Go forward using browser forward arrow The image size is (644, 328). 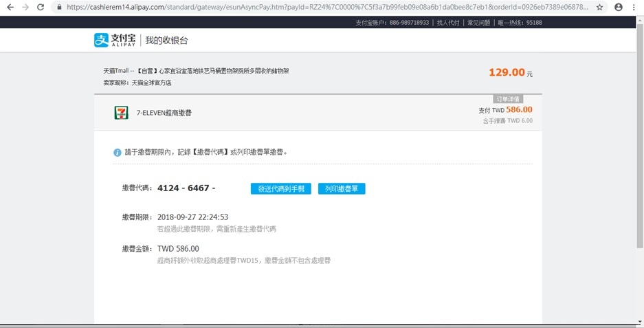[x=25, y=7]
